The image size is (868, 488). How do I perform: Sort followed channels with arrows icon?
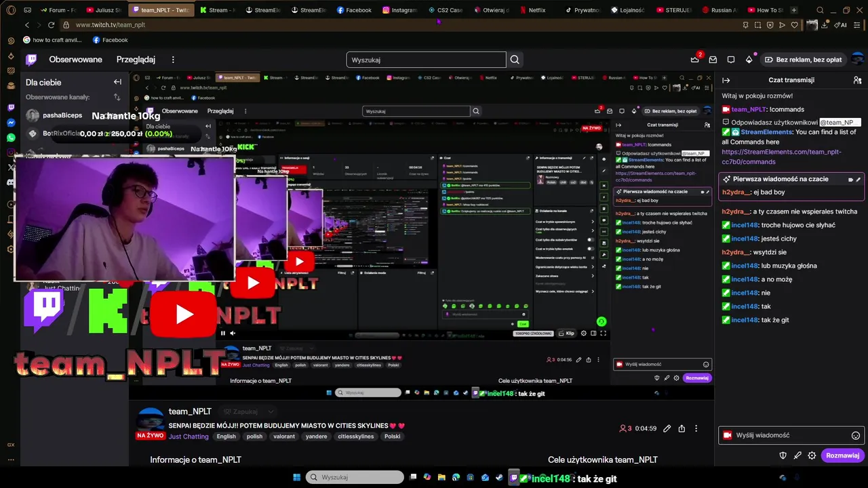117,97
